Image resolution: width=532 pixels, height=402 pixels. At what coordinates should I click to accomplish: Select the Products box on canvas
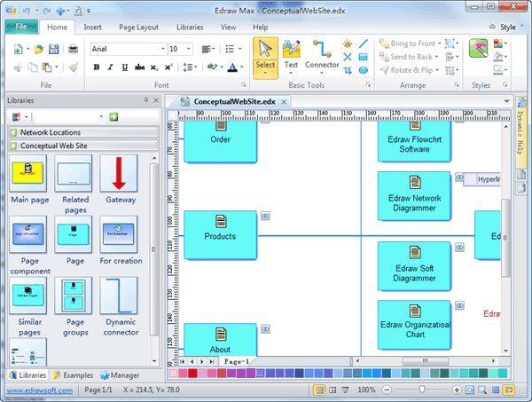[x=220, y=235]
